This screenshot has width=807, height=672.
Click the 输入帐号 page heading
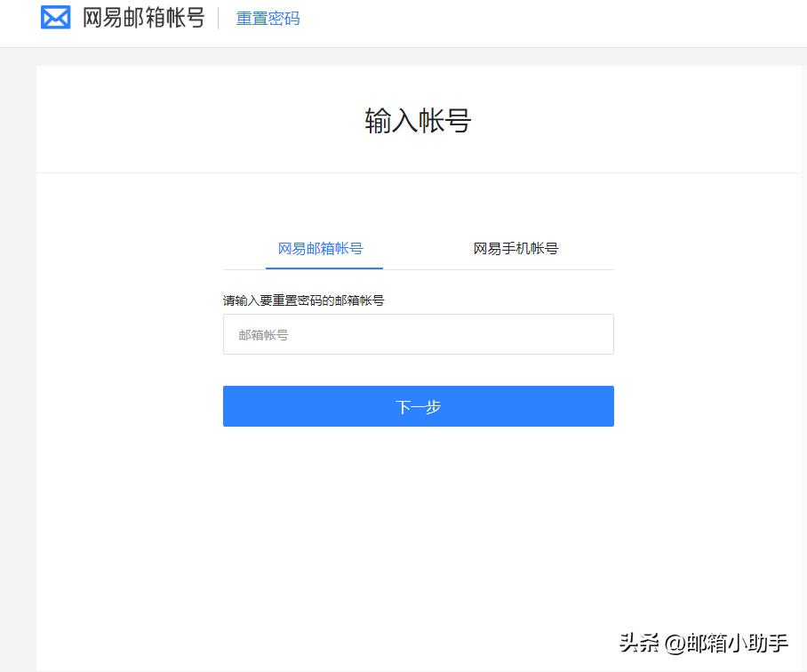pos(418,118)
